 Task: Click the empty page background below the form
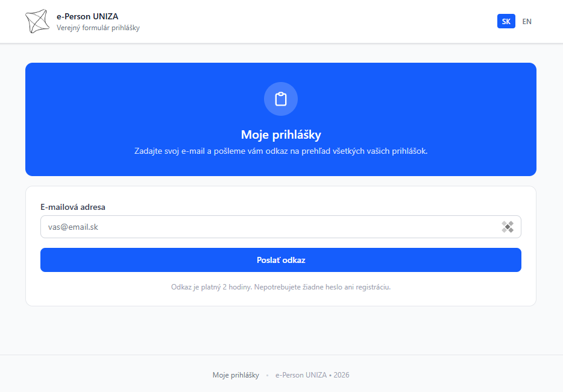point(281,330)
